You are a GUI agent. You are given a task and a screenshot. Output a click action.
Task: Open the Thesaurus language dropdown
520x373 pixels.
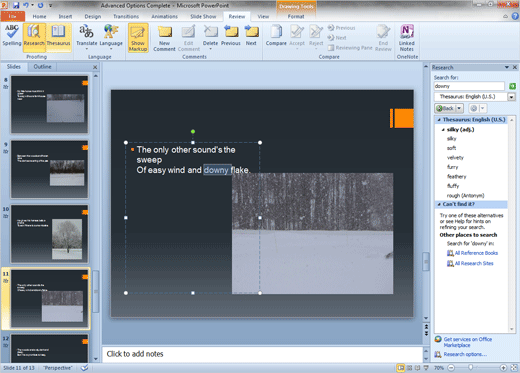coord(512,97)
